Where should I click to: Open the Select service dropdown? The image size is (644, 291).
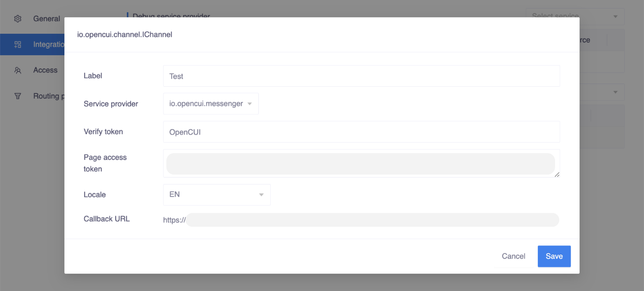tap(575, 16)
